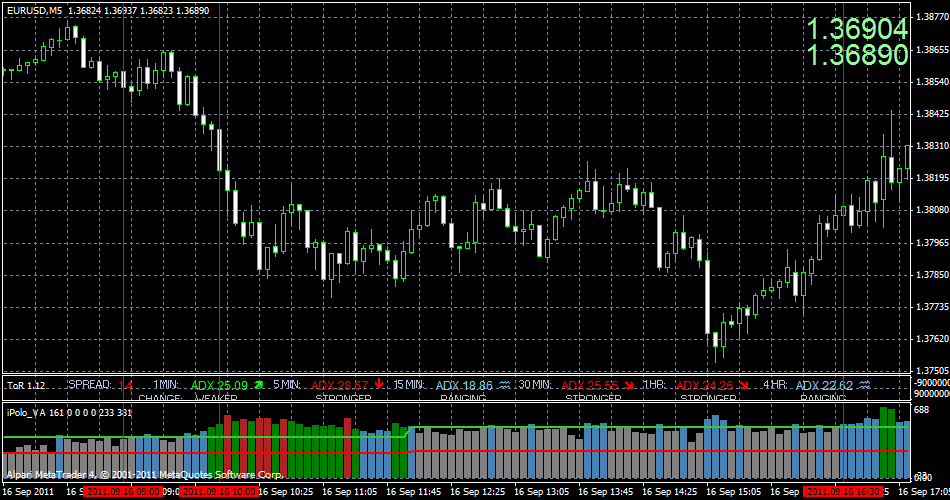Click the large 1.36890 bid price display
This screenshot has height=500, width=950.
pos(857,55)
